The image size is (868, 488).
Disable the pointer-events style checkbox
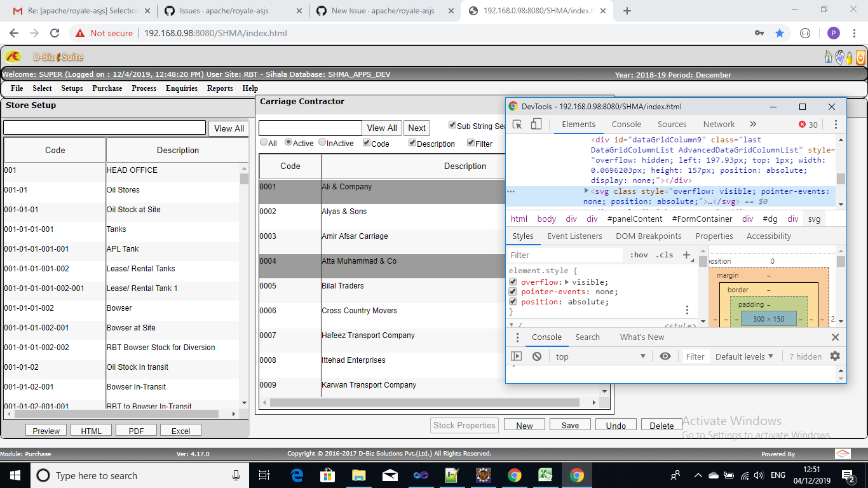(513, 292)
